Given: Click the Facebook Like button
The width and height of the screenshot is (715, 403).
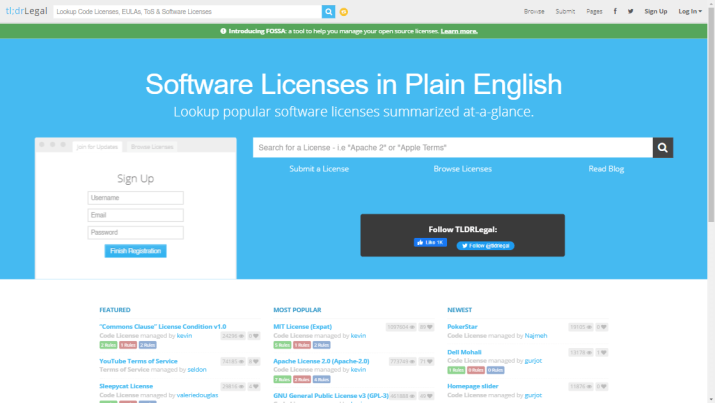Looking at the screenshot, I should coord(430,243).
